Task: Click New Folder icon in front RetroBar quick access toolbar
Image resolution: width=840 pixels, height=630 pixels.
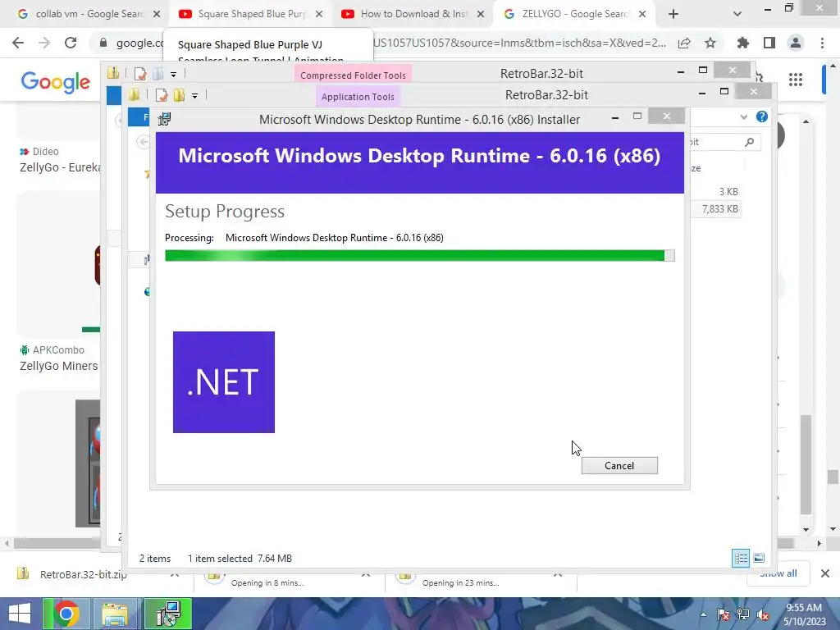Action: 179,95
